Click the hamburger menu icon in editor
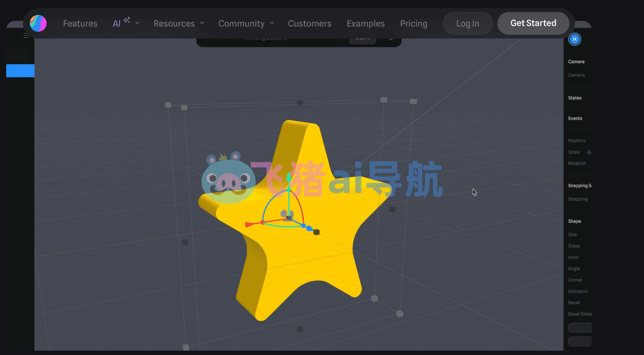The width and height of the screenshot is (644, 355). [x=26, y=36]
